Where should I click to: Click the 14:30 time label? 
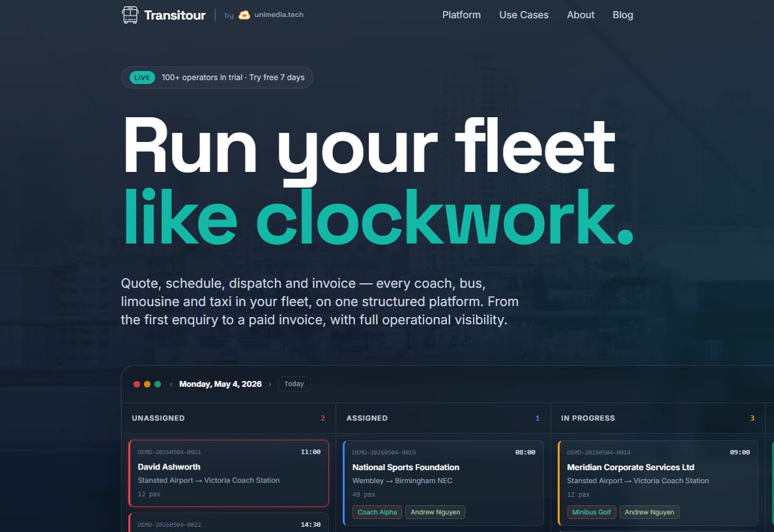(311, 525)
